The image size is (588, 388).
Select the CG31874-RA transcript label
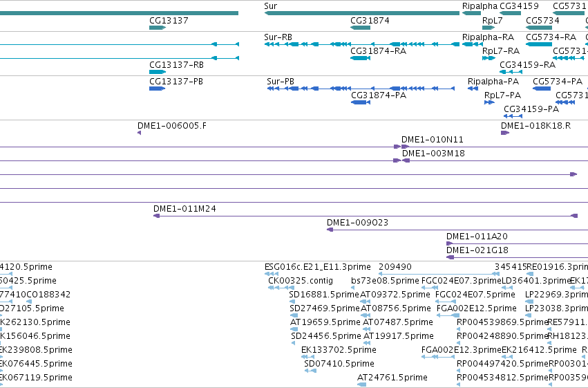(379, 51)
